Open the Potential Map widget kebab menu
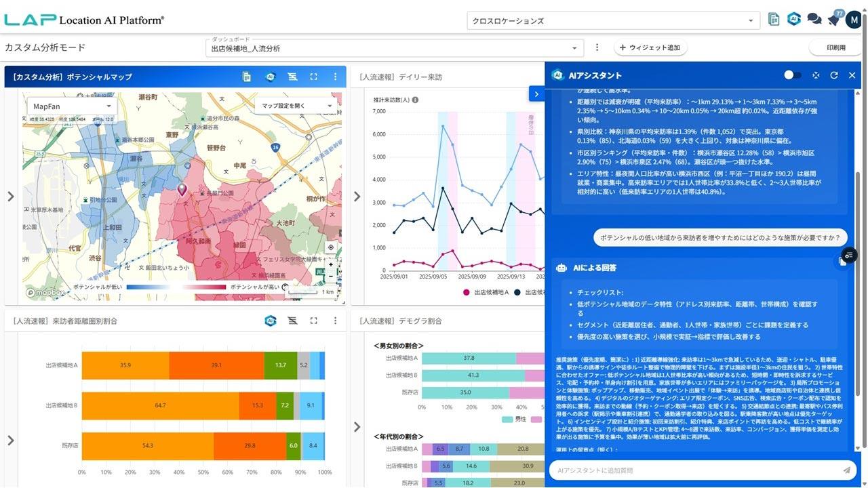The height and width of the screenshot is (488, 868). 335,77
